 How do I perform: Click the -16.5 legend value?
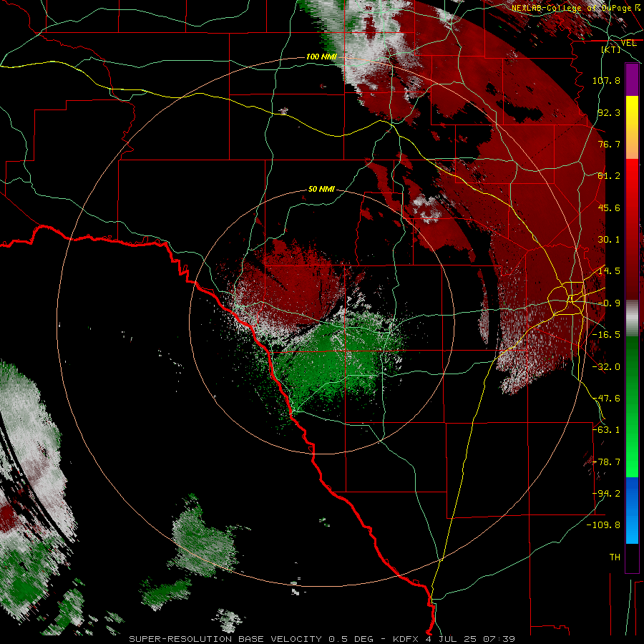click(606, 335)
